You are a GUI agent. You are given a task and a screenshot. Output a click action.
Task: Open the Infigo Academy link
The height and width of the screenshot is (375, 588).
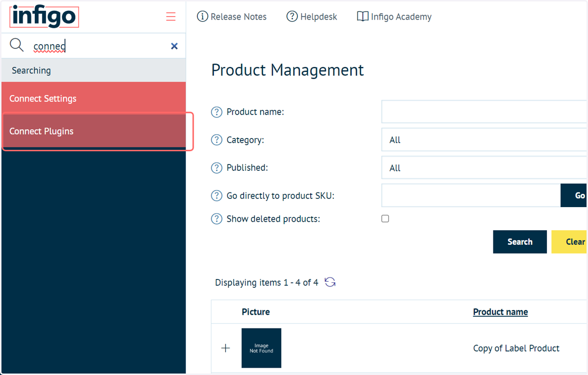[394, 17]
